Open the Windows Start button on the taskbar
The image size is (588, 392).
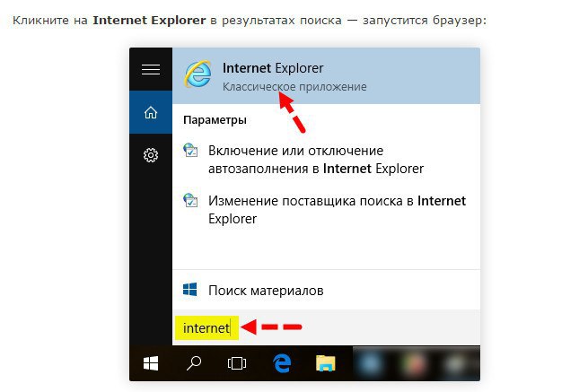pyautogui.click(x=151, y=363)
